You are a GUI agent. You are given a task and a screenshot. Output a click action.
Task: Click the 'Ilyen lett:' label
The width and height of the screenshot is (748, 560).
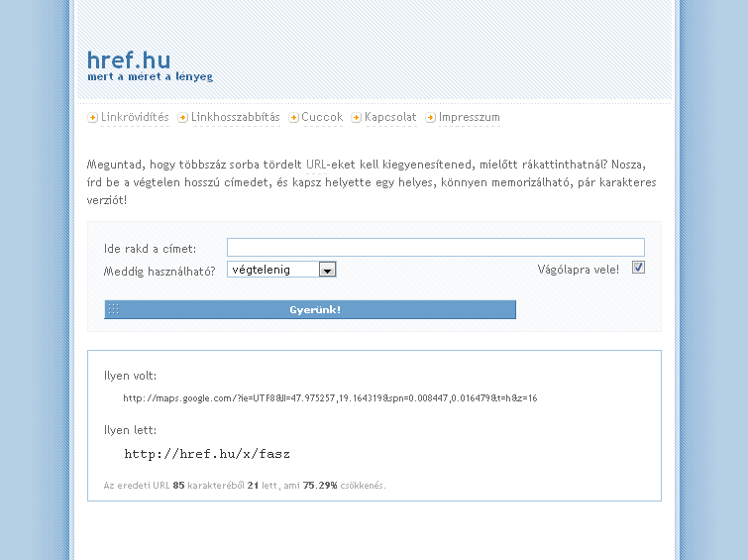(x=130, y=430)
